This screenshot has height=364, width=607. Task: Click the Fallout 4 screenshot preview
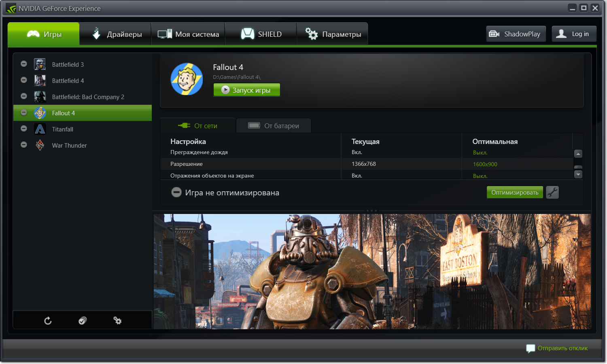pyautogui.click(x=372, y=271)
